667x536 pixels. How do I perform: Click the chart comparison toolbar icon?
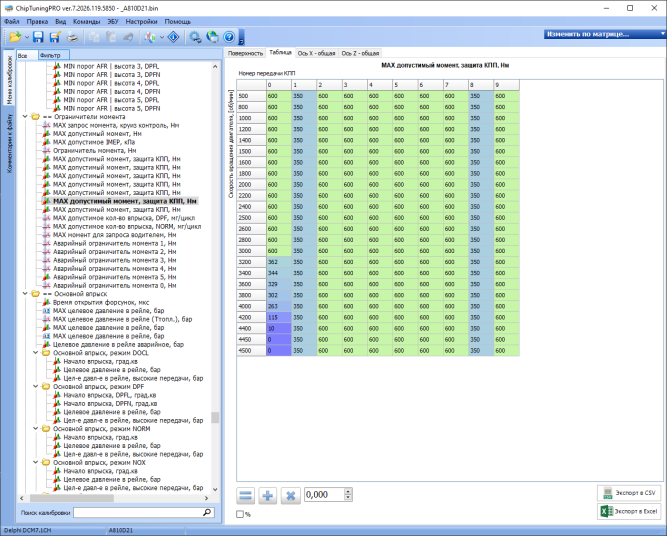coord(150,37)
